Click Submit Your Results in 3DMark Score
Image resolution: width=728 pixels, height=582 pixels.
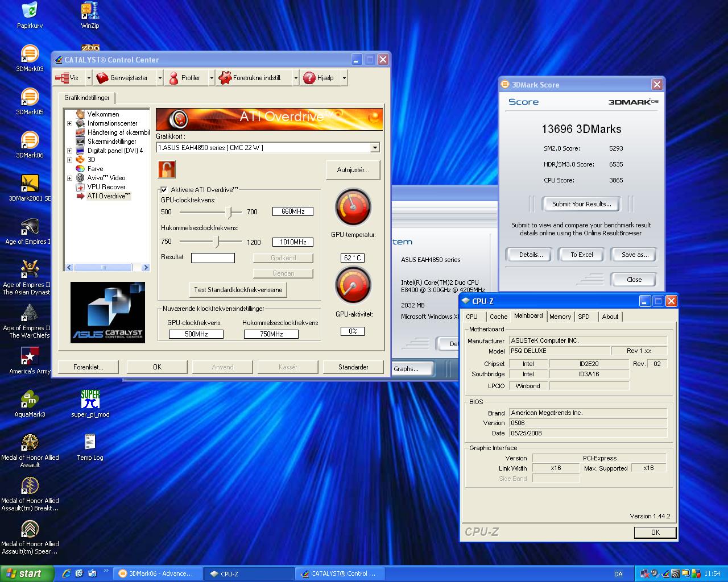[x=581, y=204]
